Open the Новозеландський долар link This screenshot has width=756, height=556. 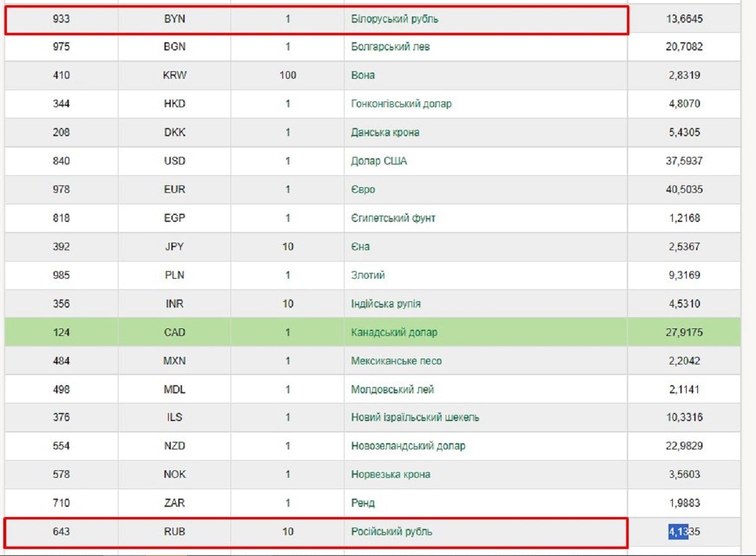point(408,446)
